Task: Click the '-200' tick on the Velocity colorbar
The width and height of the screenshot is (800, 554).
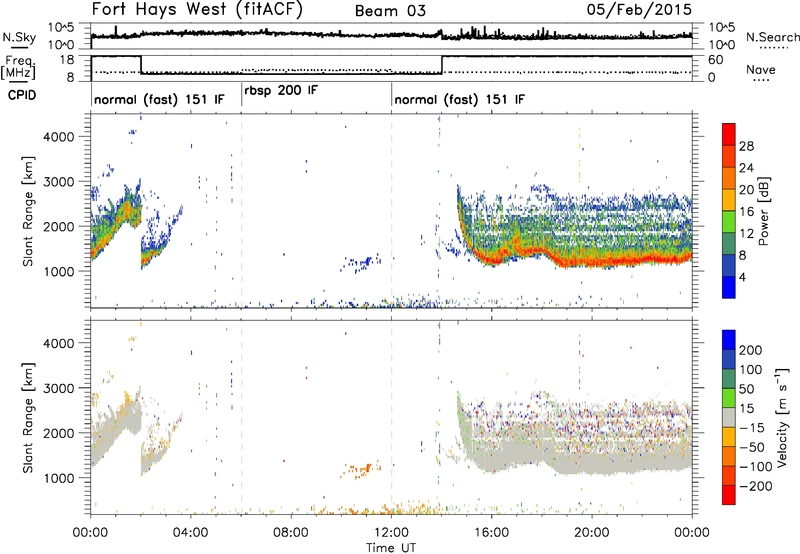Action: [x=756, y=486]
